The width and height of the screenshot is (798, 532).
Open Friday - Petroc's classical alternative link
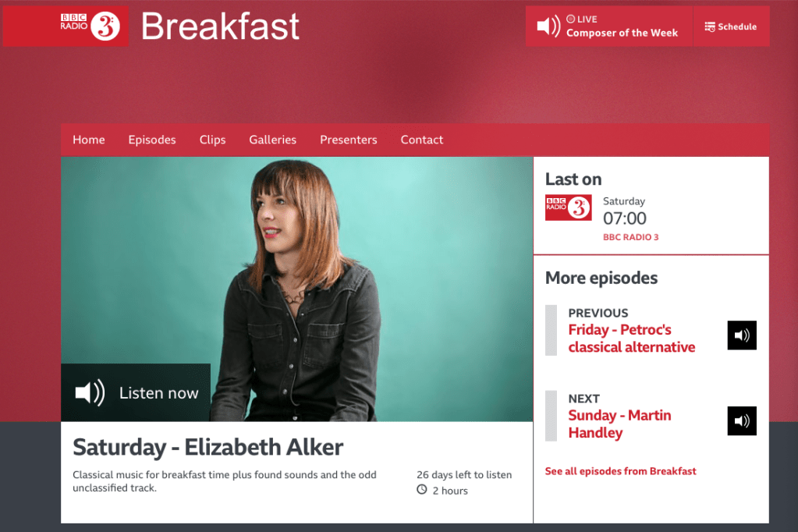632,338
